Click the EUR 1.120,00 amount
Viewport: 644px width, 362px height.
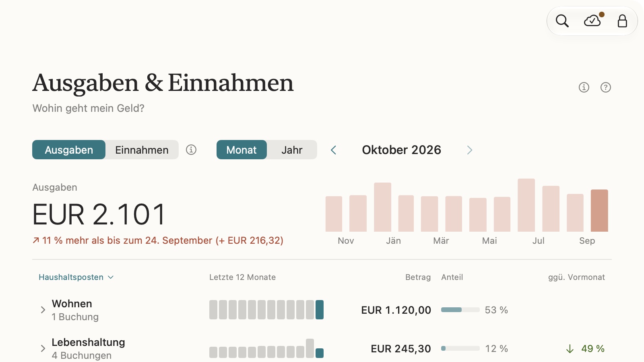pyautogui.click(x=396, y=310)
